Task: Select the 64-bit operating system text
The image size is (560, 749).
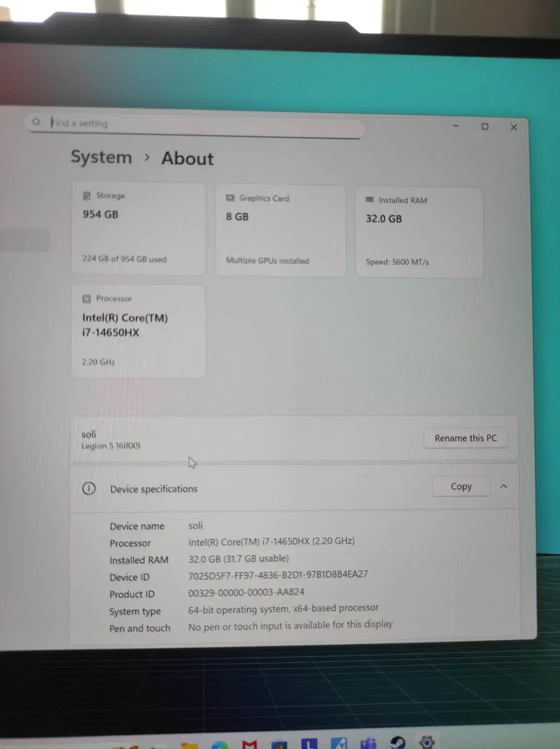Action: pos(283,609)
